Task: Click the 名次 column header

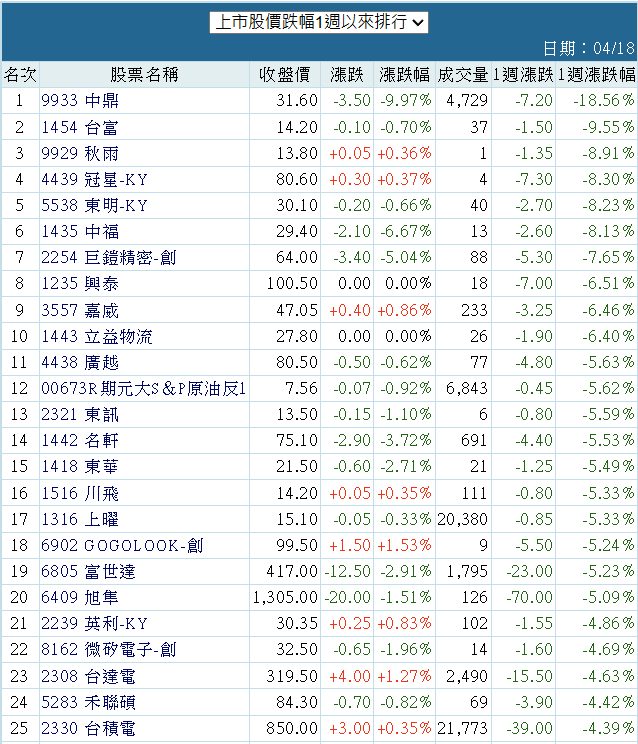Action: click(20, 74)
